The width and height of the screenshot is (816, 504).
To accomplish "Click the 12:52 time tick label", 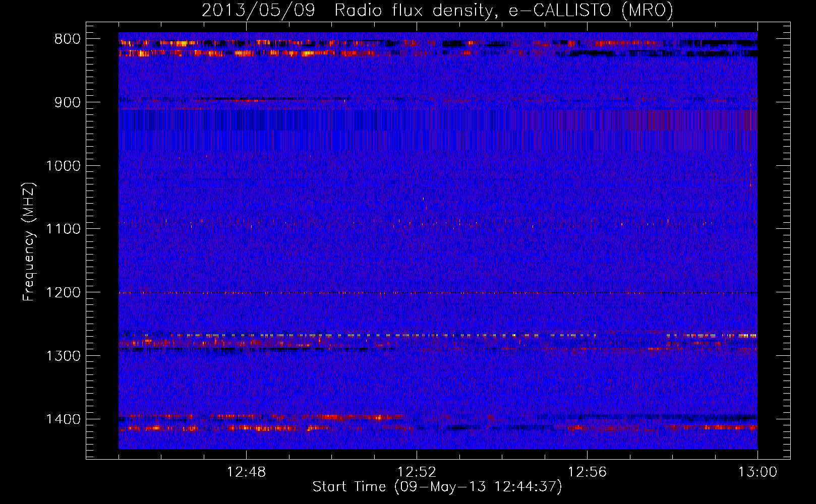I will tap(417, 472).
